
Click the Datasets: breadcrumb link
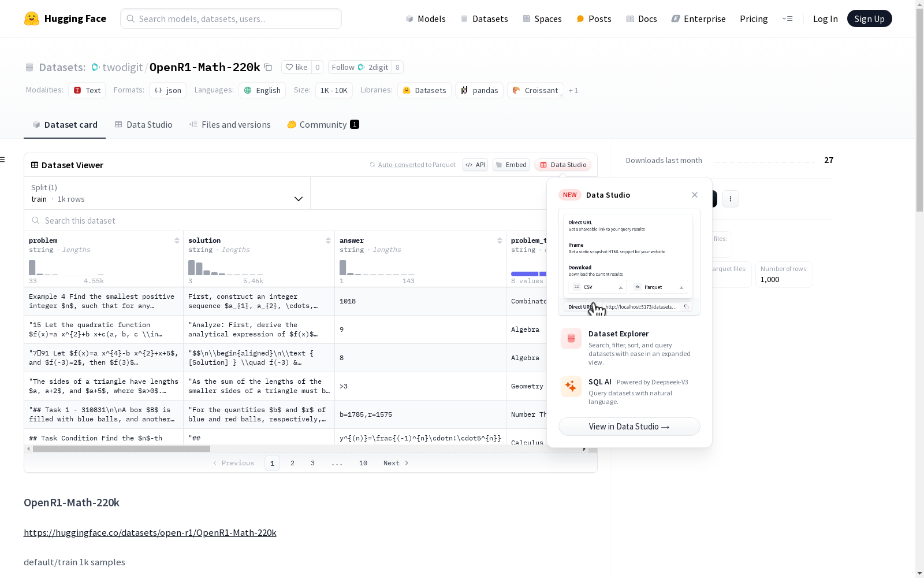[x=62, y=67]
